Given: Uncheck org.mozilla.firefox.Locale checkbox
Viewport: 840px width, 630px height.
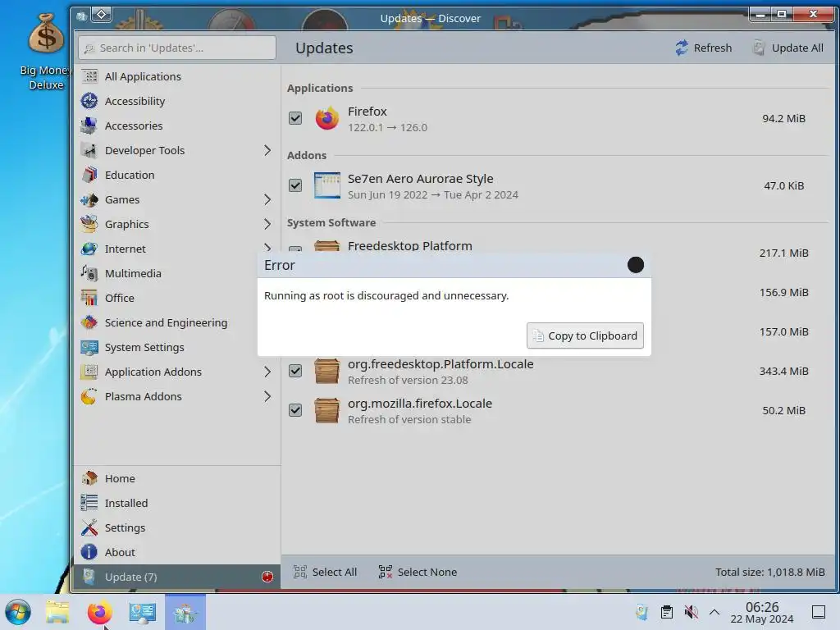Looking at the screenshot, I should pyautogui.click(x=295, y=410).
